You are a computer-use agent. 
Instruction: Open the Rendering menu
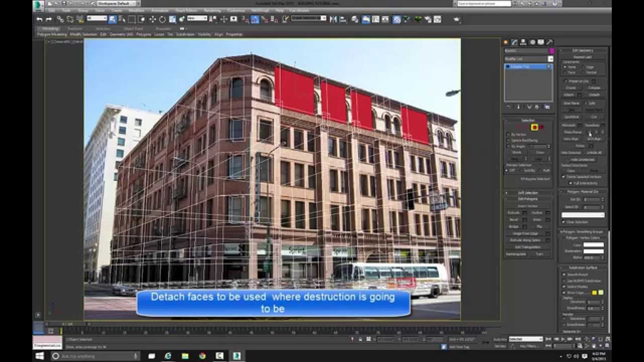[212, 10]
